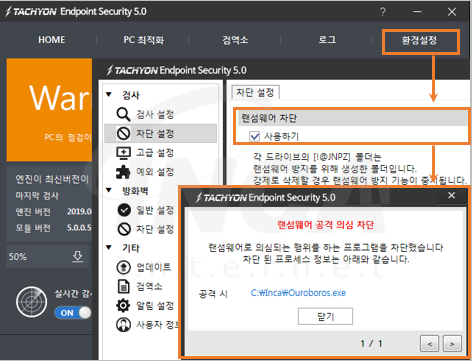472x361 pixels.
Task: Click the block icon beside 방화벽 차단 설정
Action: [x=124, y=229]
